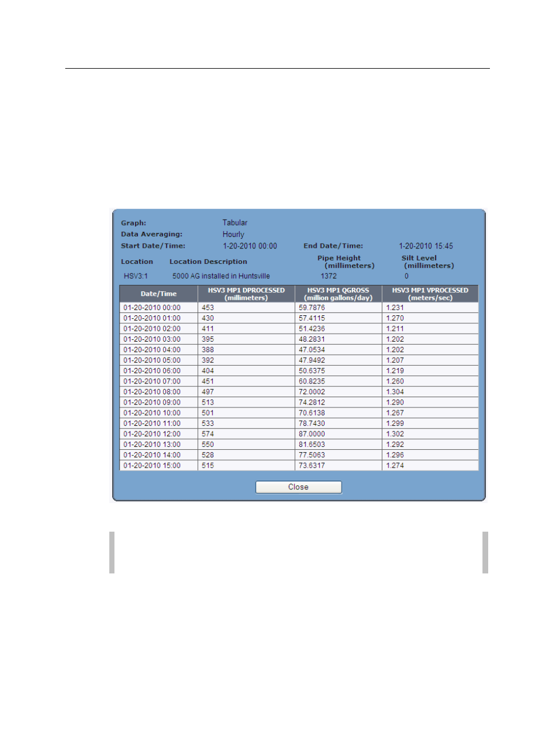546x756 pixels.
Task: Select depth value 574
Action: 208,434
